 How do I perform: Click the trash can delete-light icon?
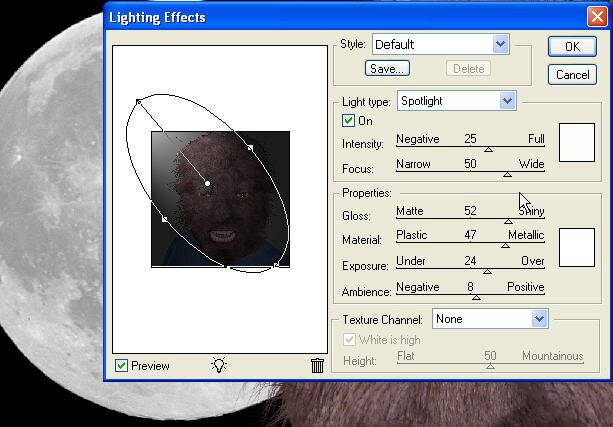click(x=317, y=366)
